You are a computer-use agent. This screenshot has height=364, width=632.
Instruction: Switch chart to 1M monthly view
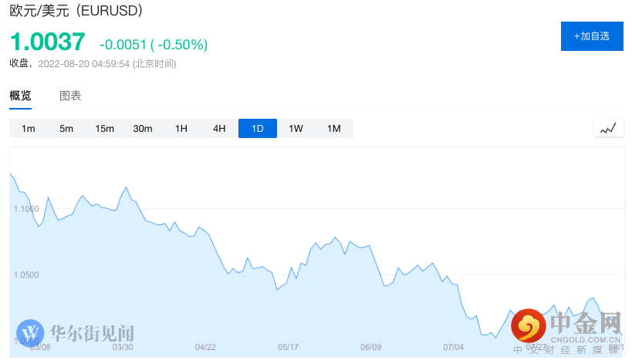pos(334,129)
